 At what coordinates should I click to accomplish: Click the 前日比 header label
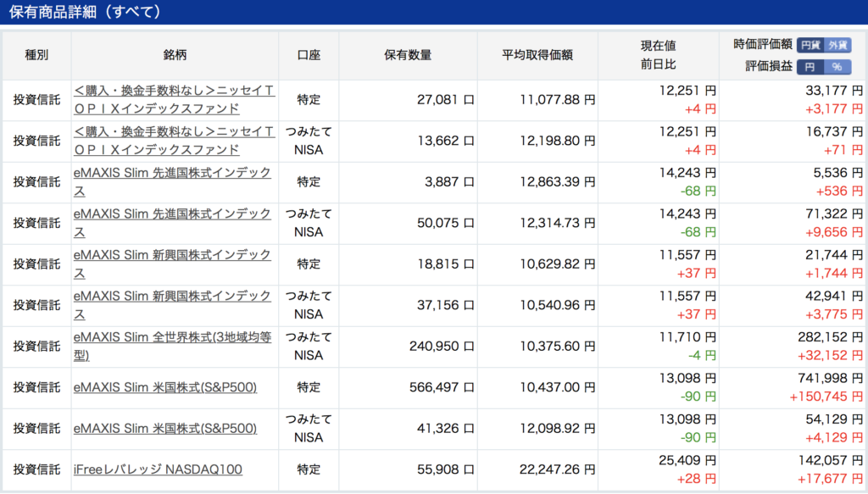pyautogui.click(x=658, y=64)
